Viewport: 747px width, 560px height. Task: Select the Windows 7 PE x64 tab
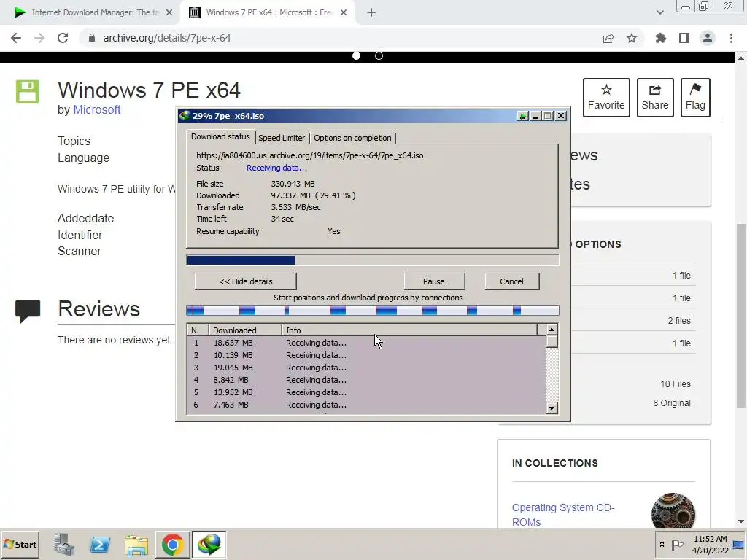click(268, 13)
